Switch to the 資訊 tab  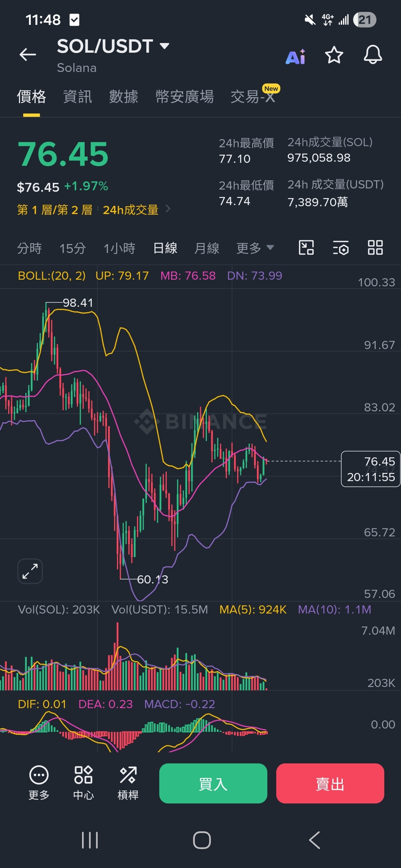point(78,97)
